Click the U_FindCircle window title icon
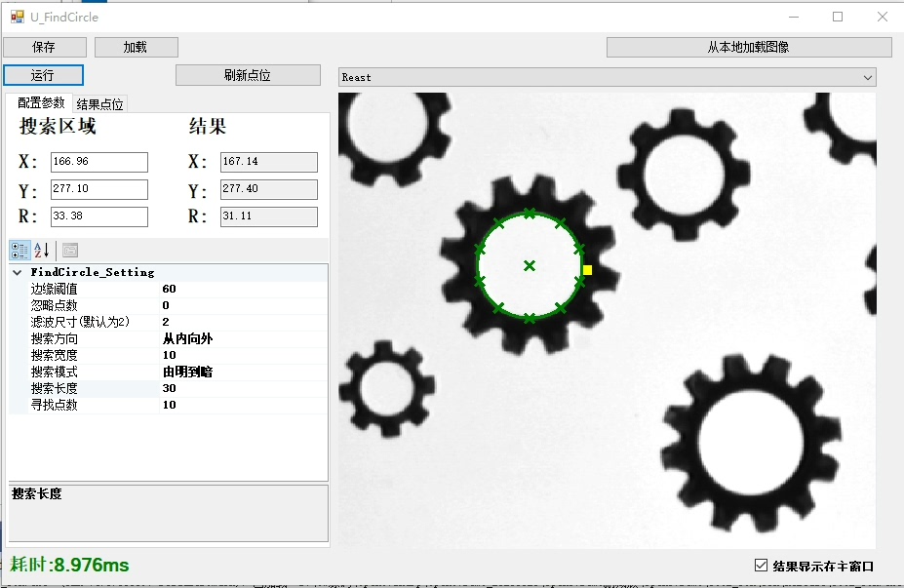The height and width of the screenshot is (588, 904). (17, 17)
